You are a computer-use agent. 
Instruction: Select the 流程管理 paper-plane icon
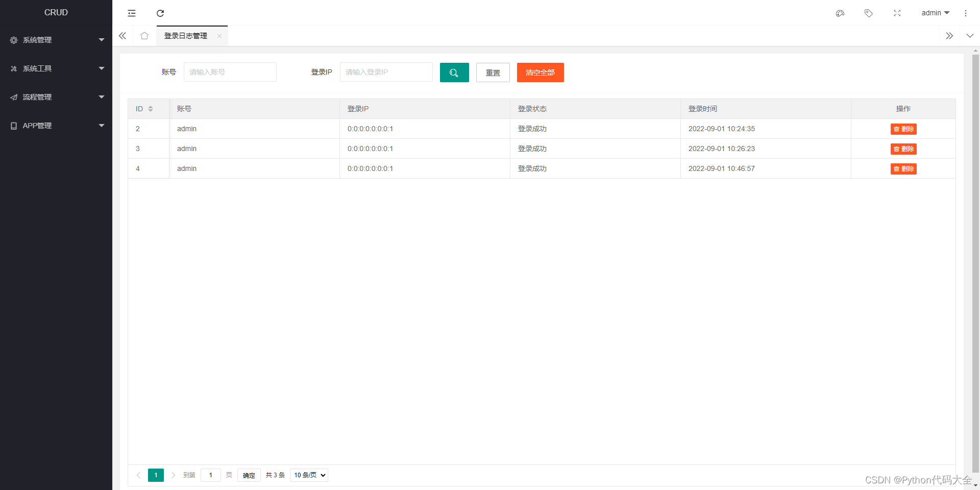tap(13, 97)
